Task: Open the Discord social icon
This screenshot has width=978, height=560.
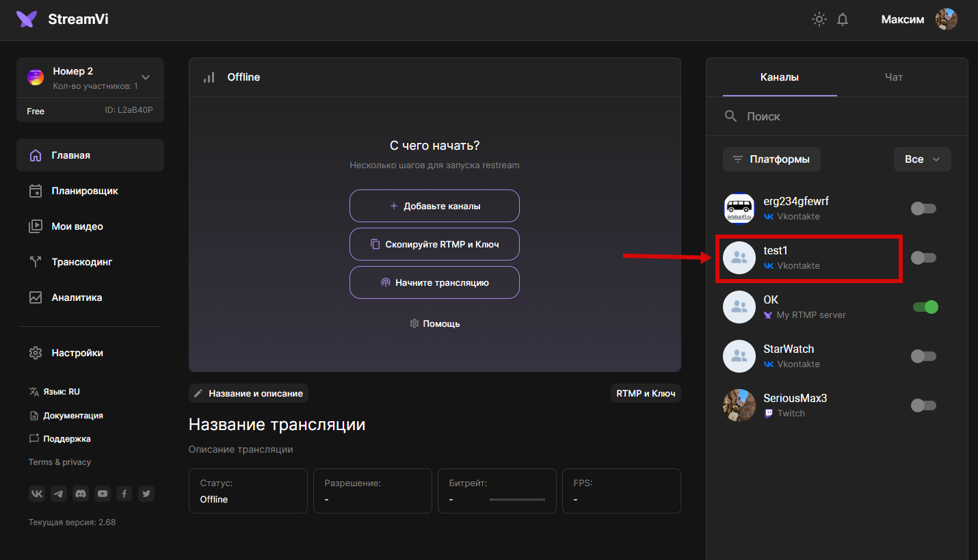Action: point(81,493)
